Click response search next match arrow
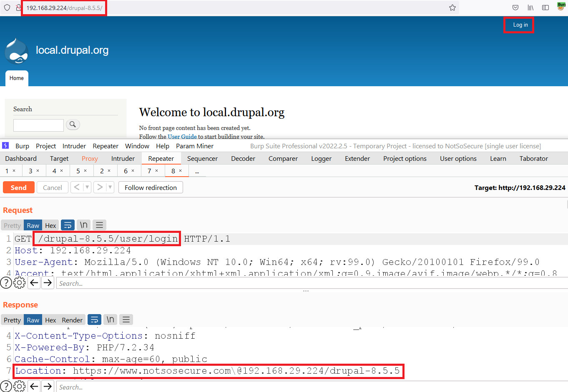 (x=48, y=386)
